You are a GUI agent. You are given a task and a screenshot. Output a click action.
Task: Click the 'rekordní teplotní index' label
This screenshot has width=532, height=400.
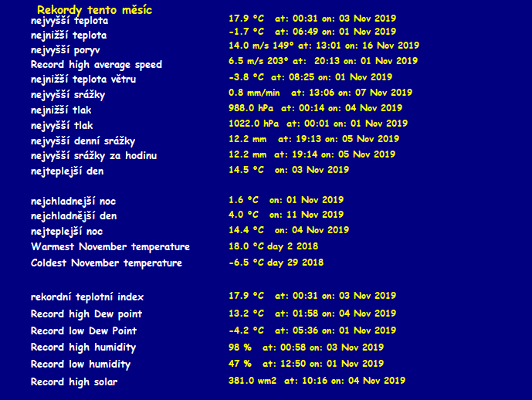[x=87, y=297]
